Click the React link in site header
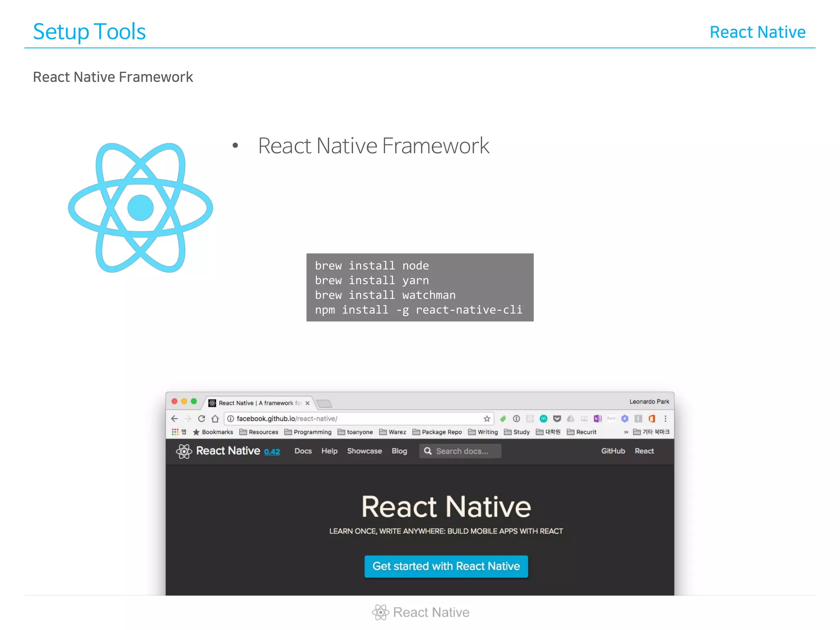This screenshot has height=630, width=840. (644, 451)
